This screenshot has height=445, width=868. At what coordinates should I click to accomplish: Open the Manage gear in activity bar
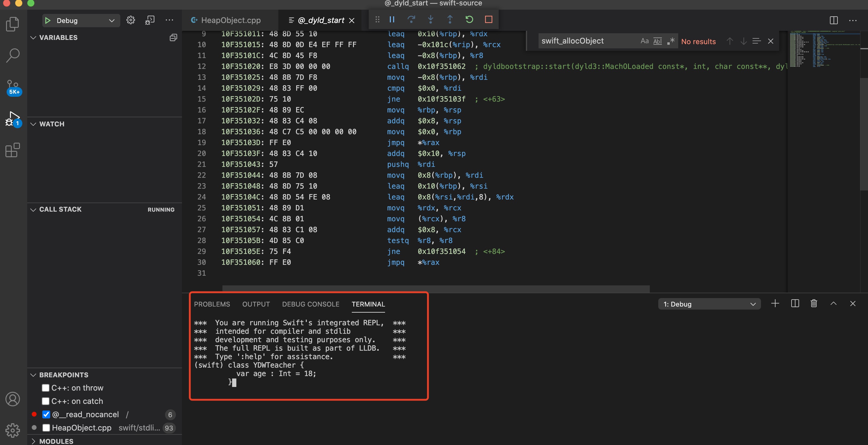[13, 430]
